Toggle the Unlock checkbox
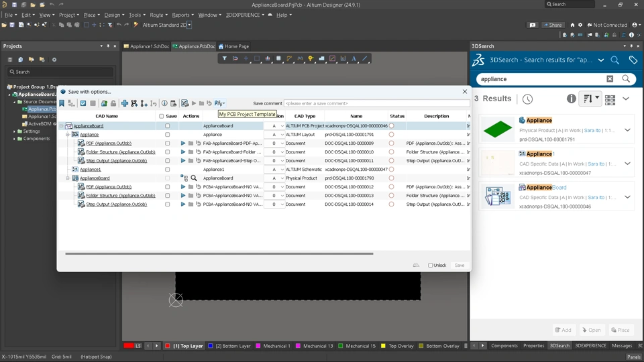Screen dimensions: 644x362 (431, 265)
